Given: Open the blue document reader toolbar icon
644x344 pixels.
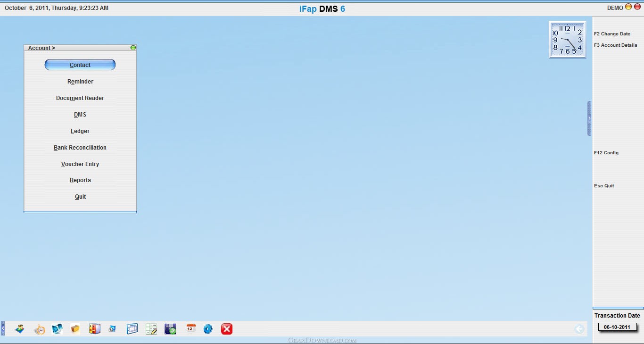Looking at the screenshot, I should (57, 329).
